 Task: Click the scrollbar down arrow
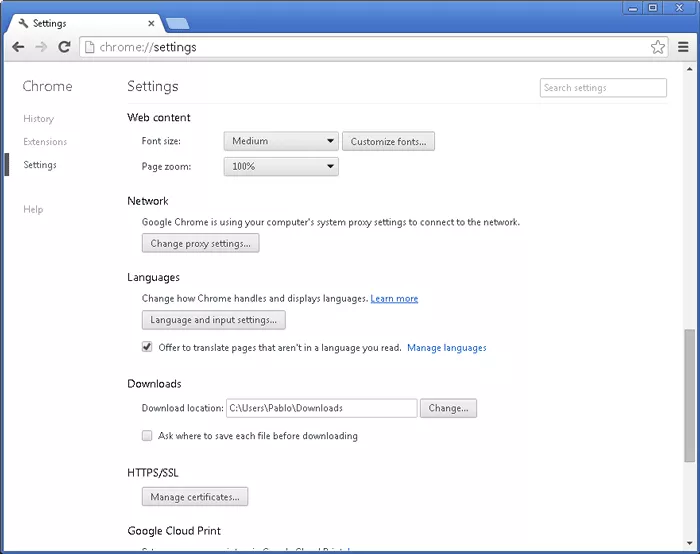click(690, 543)
